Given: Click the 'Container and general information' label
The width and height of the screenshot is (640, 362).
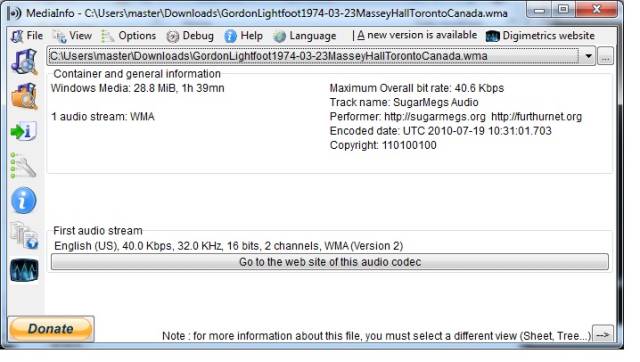Looking at the screenshot, I should pyautogui.click(x=137, y=74).
